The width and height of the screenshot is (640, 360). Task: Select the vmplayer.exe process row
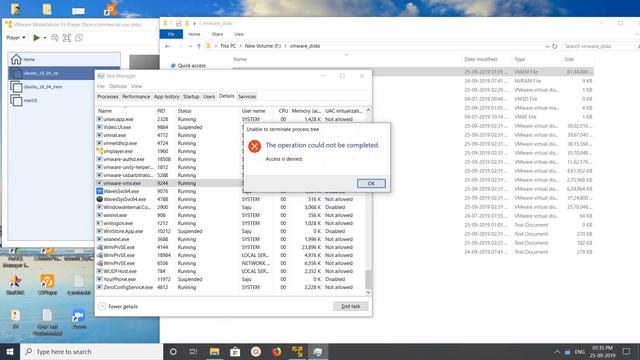pyautogui.click(x=169, y=151)
